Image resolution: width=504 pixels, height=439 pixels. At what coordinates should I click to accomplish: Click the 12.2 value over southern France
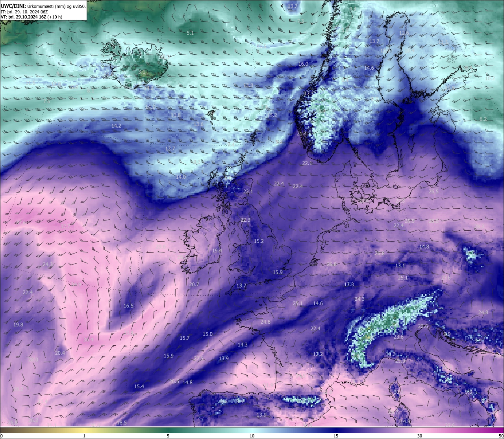[x=318, y=354]
